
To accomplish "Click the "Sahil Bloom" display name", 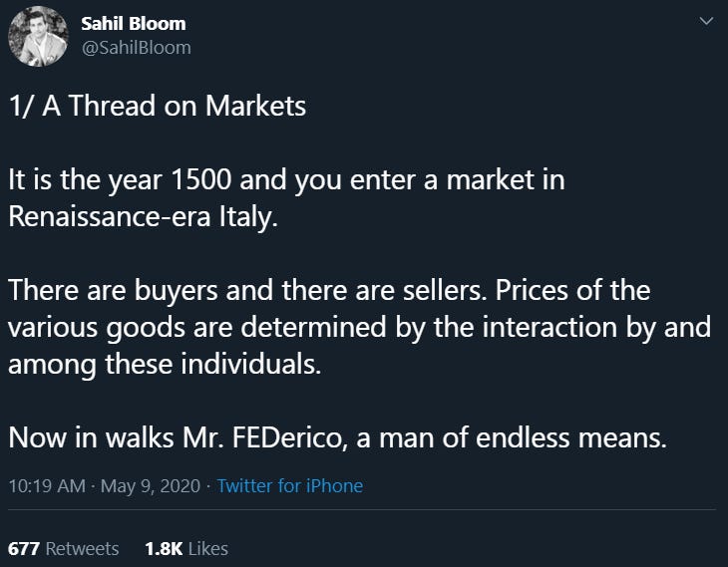I will point(133,23).
